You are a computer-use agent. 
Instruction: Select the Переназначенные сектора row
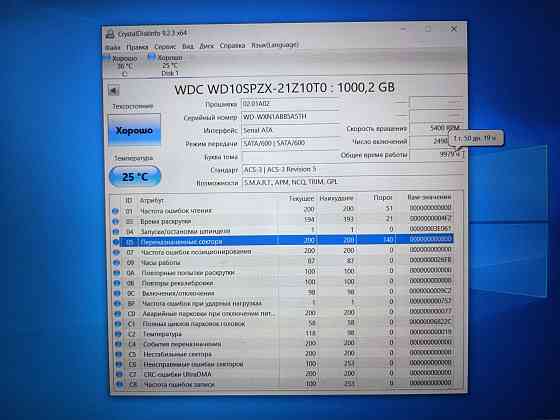click(x=286, y=241)
